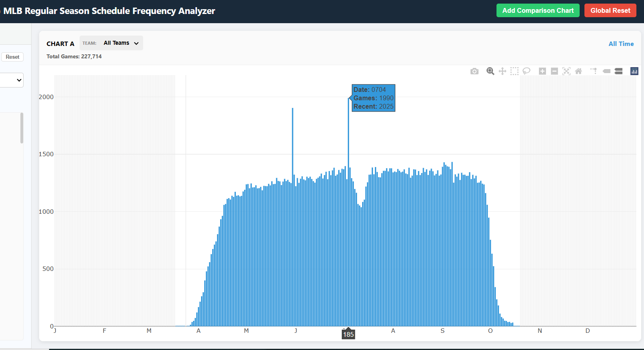
Task: Click the sidebar Reset button
Action: (x=12, y=57)
